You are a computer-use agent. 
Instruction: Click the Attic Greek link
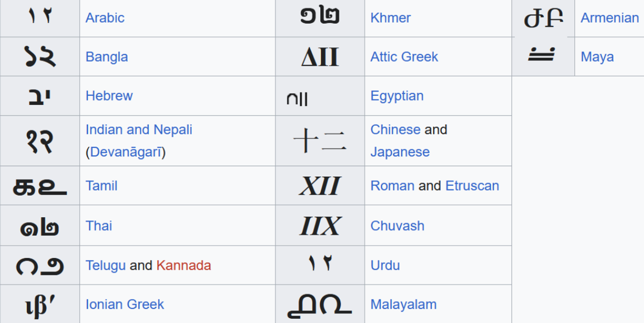point(404,57)
